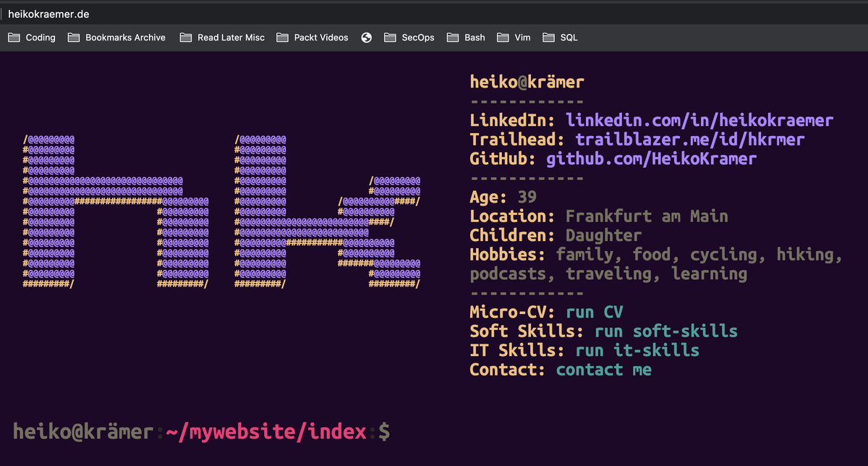Click the run CV command
The height and width of the screenshot is (466, 868).
[595, 313]
